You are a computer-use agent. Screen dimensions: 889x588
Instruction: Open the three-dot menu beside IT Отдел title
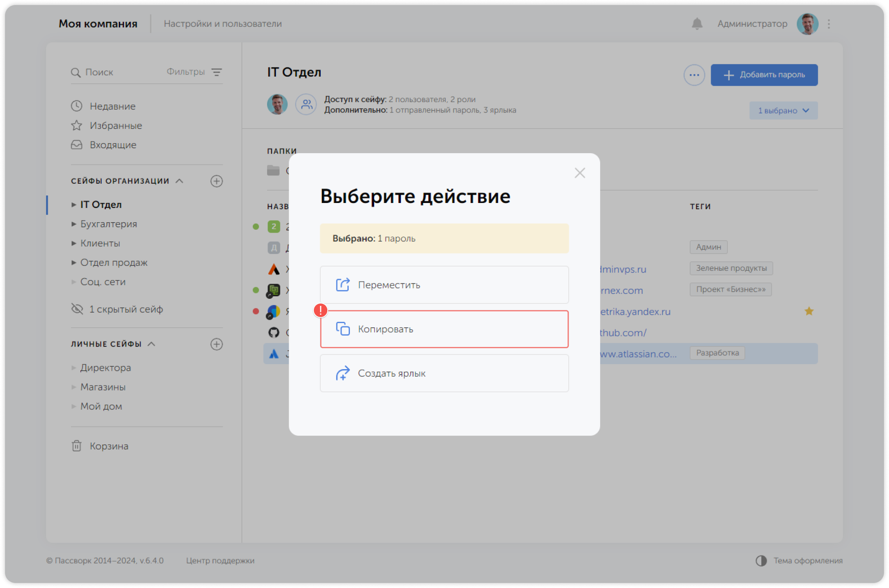[x=694, y=75]
